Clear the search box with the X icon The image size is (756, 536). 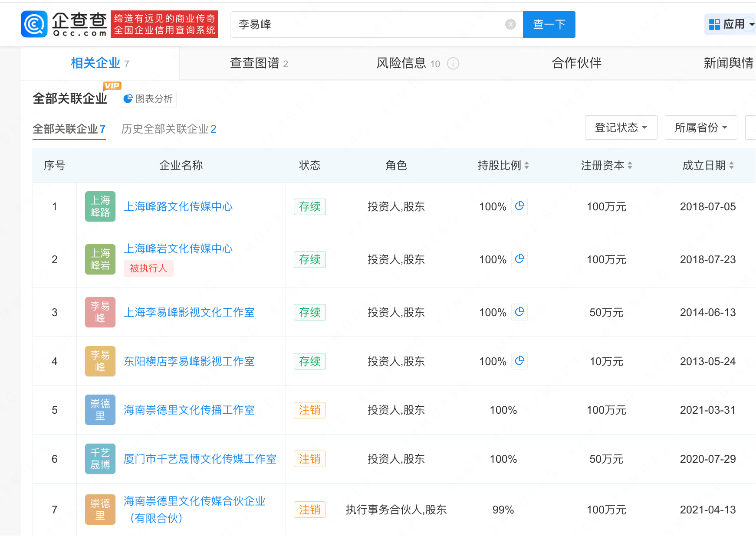(x=510, y=24)
